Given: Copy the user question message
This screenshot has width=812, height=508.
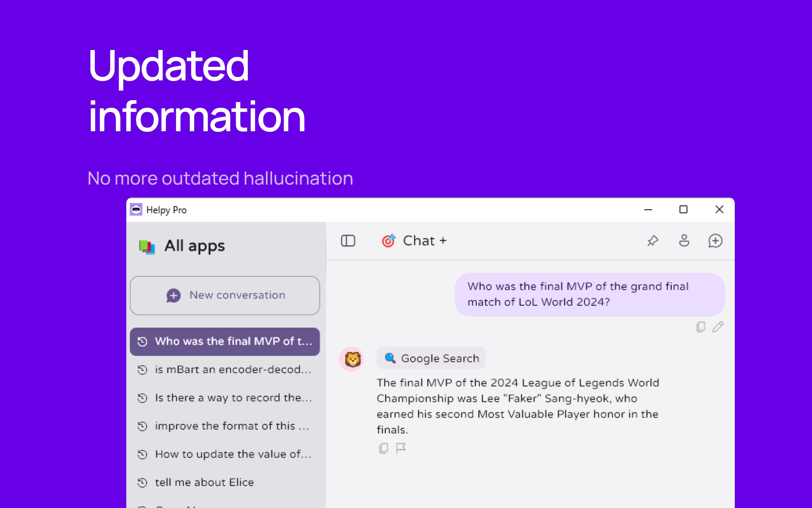Looking at the screenshot, I should pyautogui.click(x=700, y=327).
